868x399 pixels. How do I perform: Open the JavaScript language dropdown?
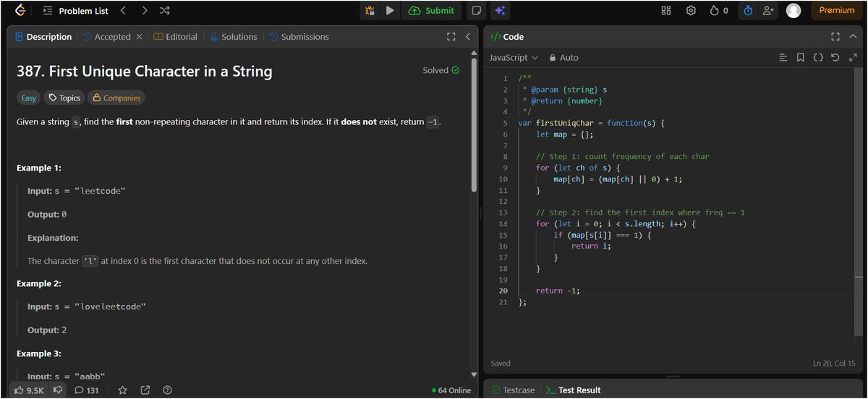[x=514, y=57]
